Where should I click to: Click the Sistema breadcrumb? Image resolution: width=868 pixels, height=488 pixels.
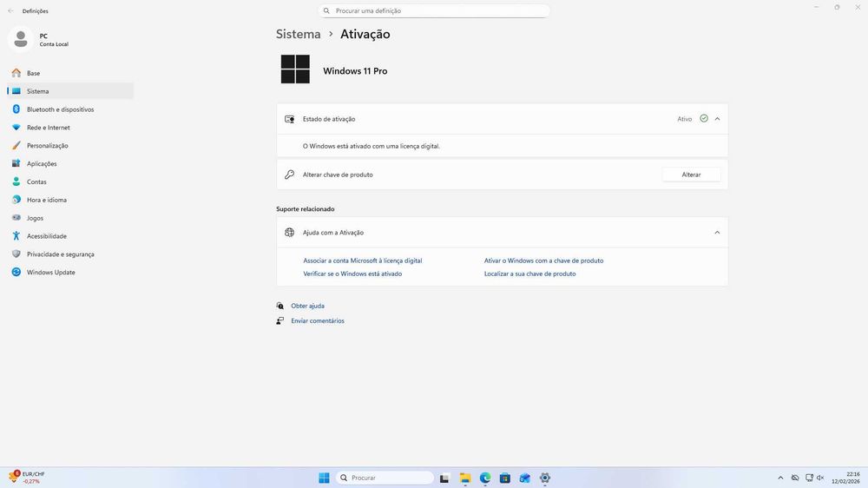pyautogui.click(x=299, y=34)
